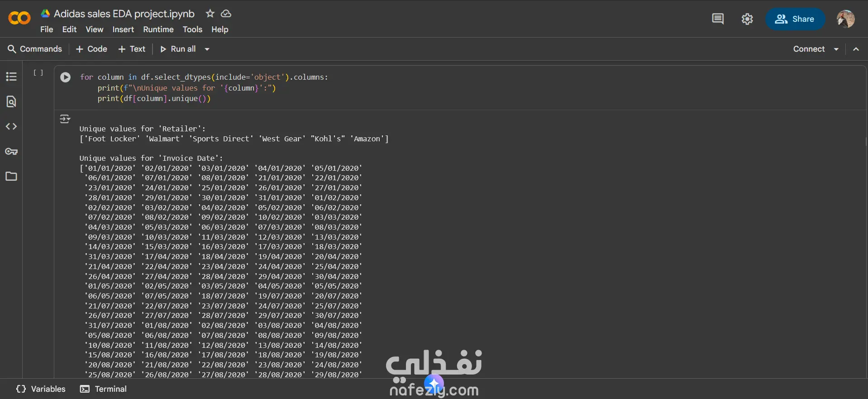Open Run all dropdown arrow
This screenshot has width=868, height=399.
click(x=207, y=49)
